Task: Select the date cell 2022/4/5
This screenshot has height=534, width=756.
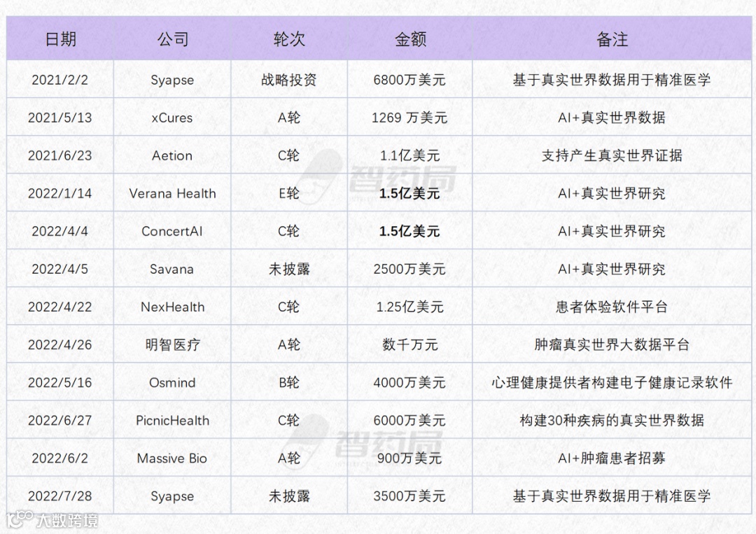Action: click(x=59, y=269)
